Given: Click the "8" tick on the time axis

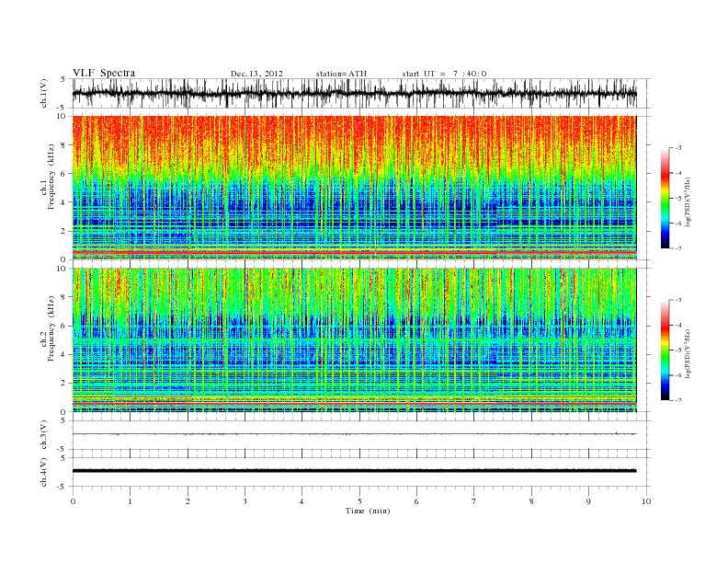Looking at the screenshot, I should (x=531, y=501).
